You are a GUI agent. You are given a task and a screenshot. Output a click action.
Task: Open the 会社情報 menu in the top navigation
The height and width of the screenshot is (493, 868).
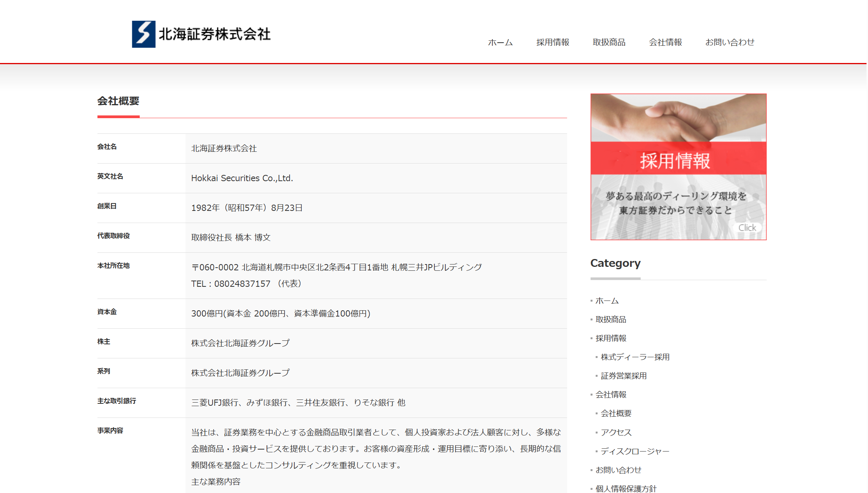point(665,42)
